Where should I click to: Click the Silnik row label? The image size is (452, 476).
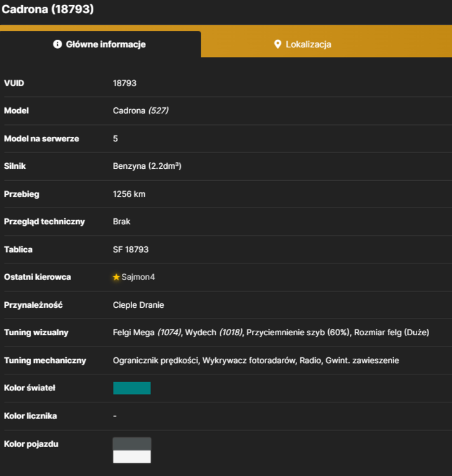click(x=15, y=166)
